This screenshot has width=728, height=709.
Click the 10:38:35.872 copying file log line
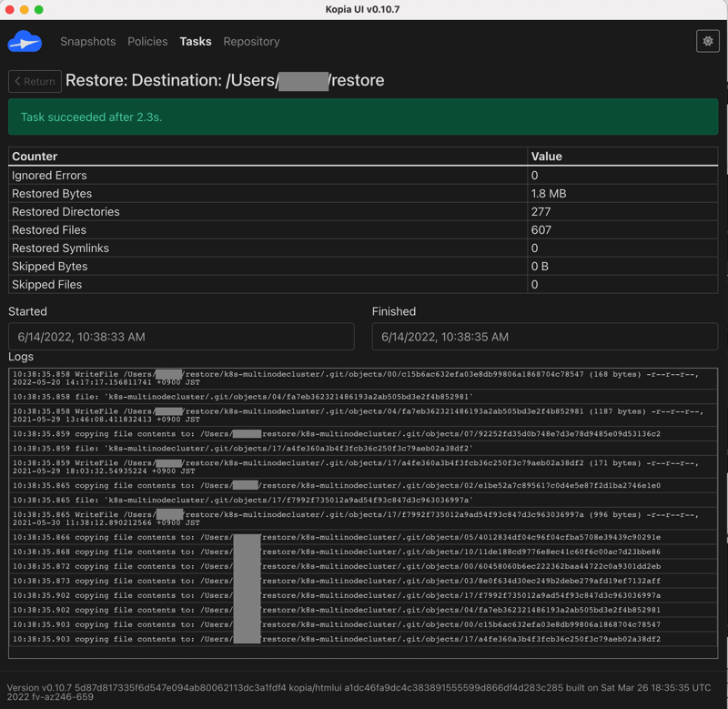click(x=363, y=566)
